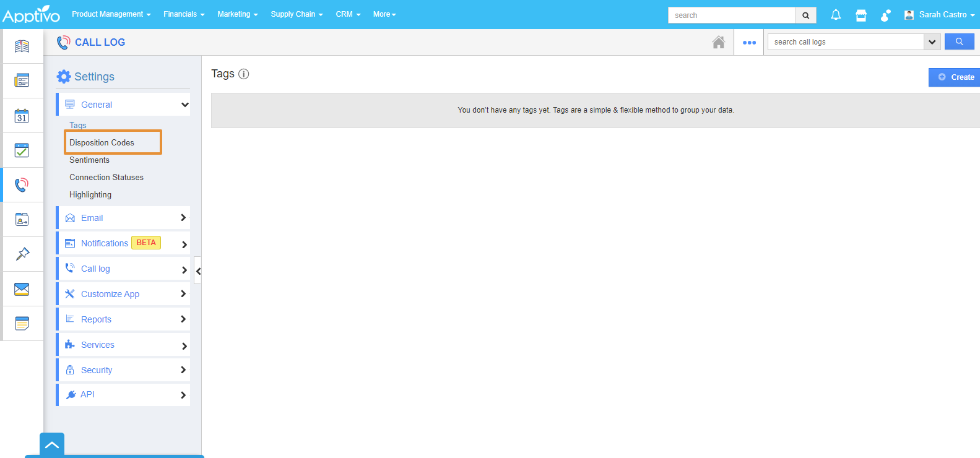The width and height of the screenshot is (980, 458).
Task: Expand the API settings section
Action: point(124,395)
